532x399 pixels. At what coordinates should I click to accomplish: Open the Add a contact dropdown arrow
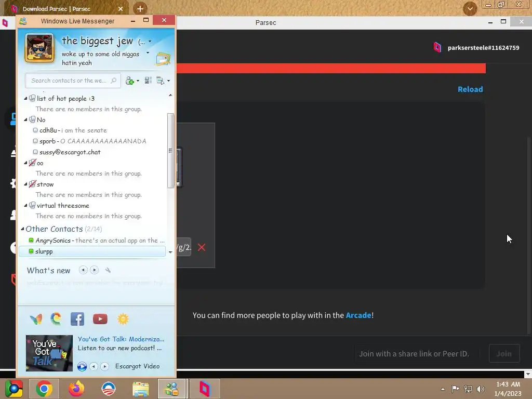(138, 81)
